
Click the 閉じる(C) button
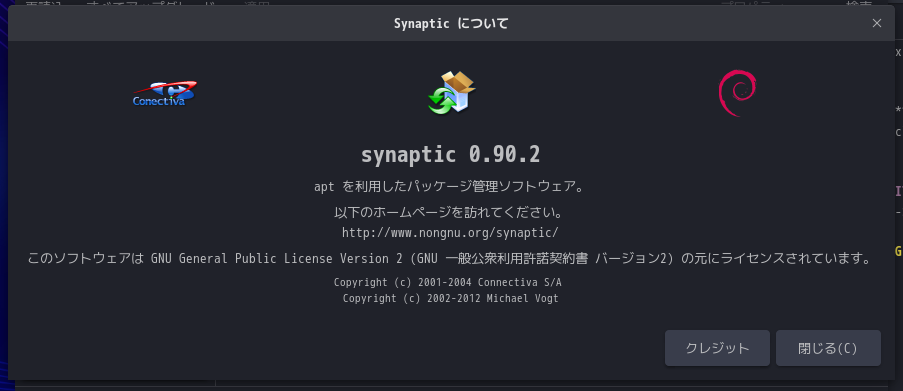[x=828, y=348]
